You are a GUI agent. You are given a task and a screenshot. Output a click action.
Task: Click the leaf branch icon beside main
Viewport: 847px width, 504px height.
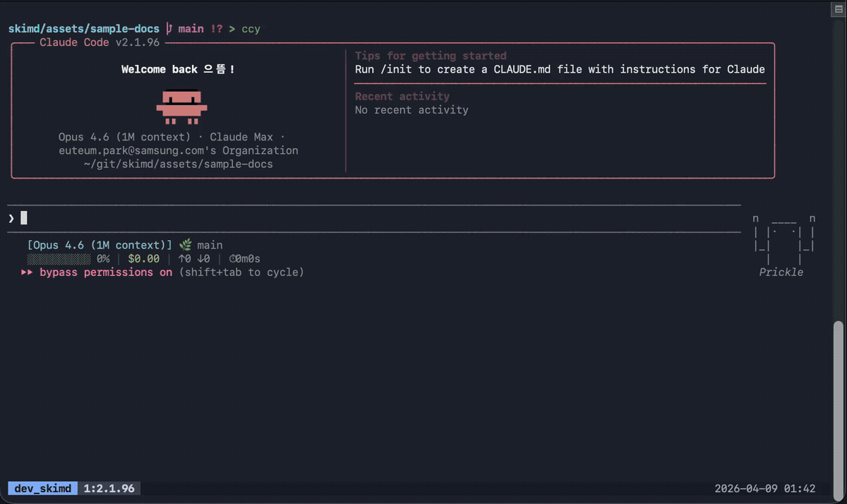(x=186, y=245)
